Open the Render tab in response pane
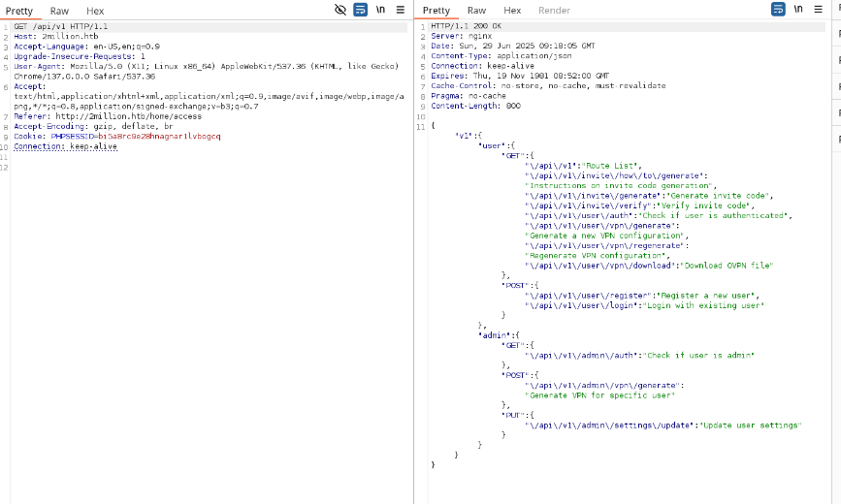This screenshot has width=841, height=504. point(554,11)
